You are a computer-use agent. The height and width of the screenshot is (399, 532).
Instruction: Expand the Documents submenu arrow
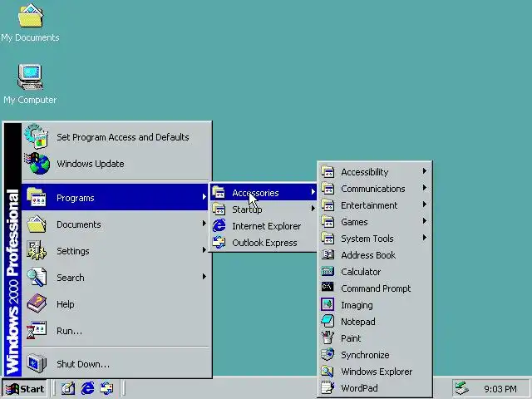[x=204, y=223]
